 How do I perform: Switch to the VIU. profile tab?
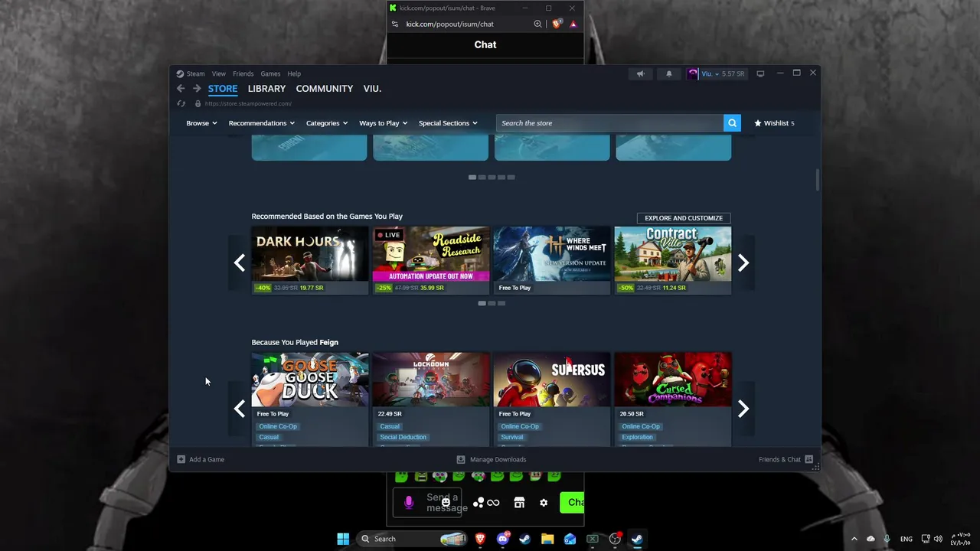372,89
